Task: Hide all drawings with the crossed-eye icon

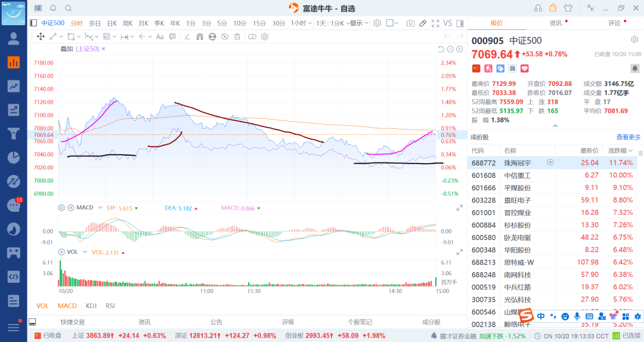Action: coord(225,36)
